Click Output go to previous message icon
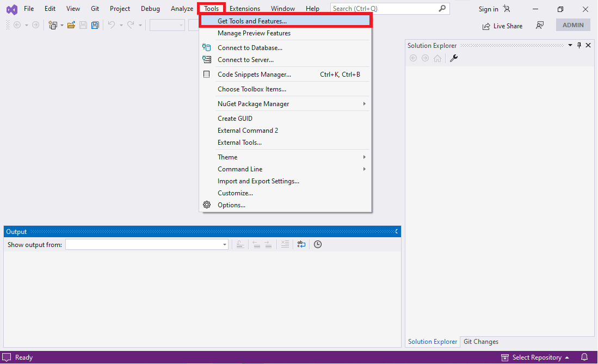 (x=257, y=244)
